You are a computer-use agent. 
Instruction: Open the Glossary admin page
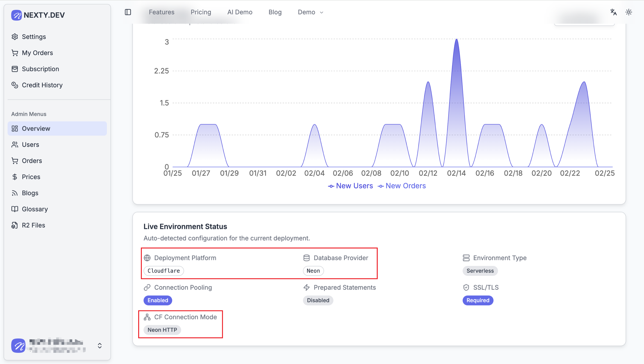tap(34, 209)
